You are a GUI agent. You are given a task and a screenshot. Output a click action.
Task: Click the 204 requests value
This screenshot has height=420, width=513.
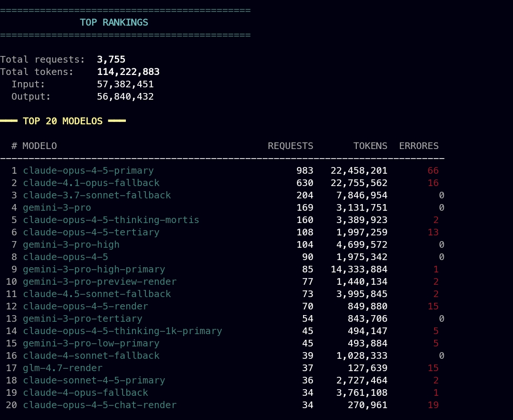point(305,196)
